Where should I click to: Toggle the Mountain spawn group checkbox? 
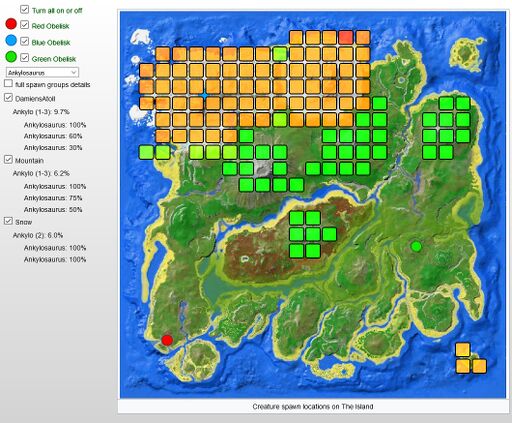(x=8, y=159)
